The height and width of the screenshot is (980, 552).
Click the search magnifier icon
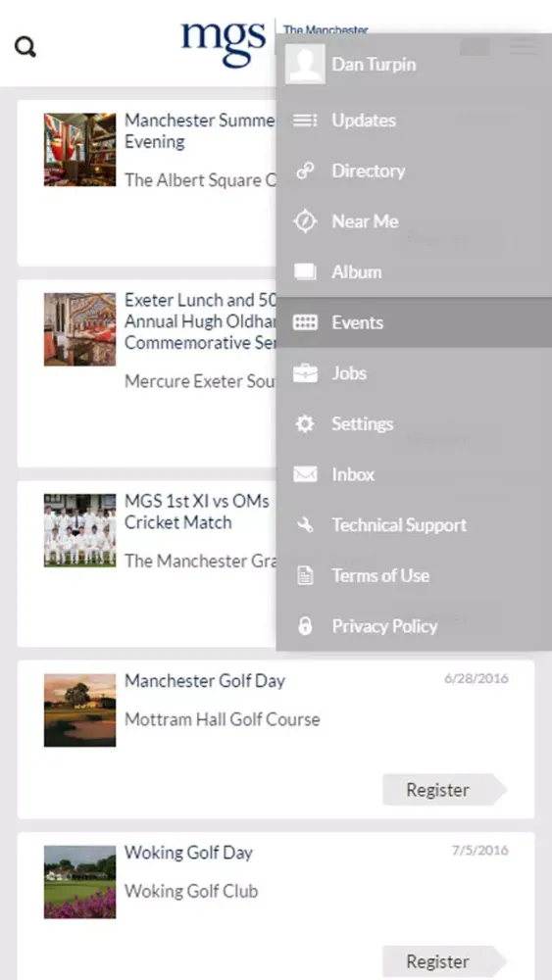point(25,47)
